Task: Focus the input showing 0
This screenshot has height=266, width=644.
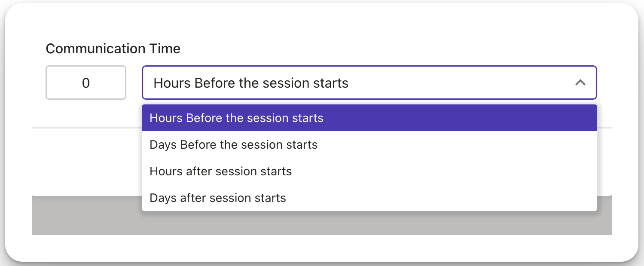Action: click(x=86, y=83)
